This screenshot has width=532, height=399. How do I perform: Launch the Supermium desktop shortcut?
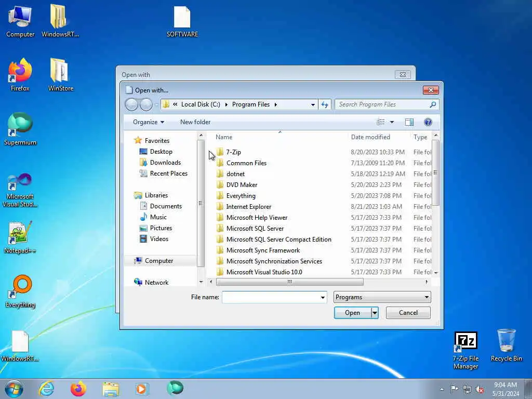click(20, 129)
